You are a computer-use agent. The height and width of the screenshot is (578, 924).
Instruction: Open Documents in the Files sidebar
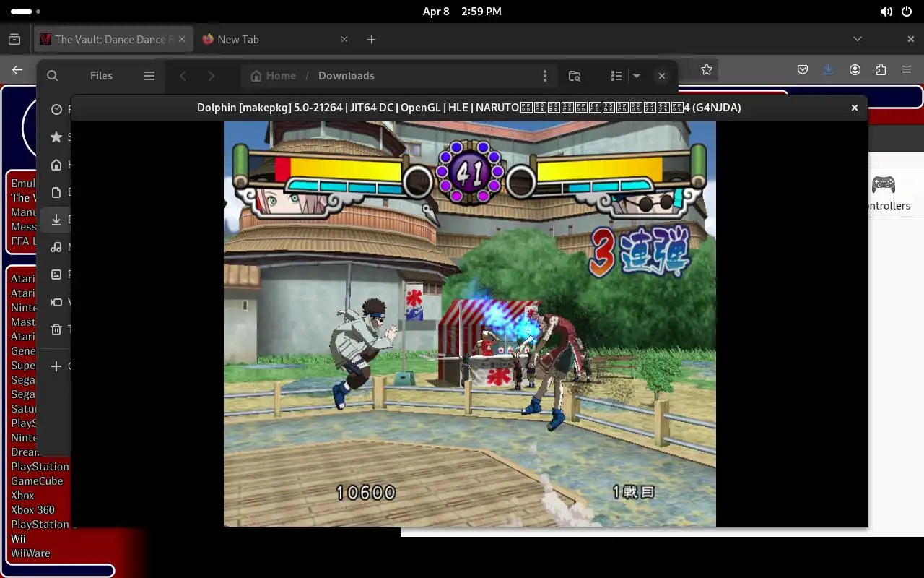point(56,192)
